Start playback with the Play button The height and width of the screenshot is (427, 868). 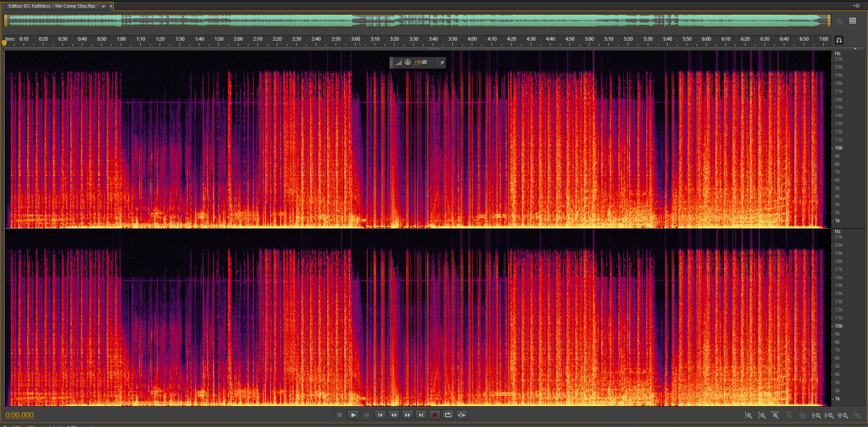353,415
